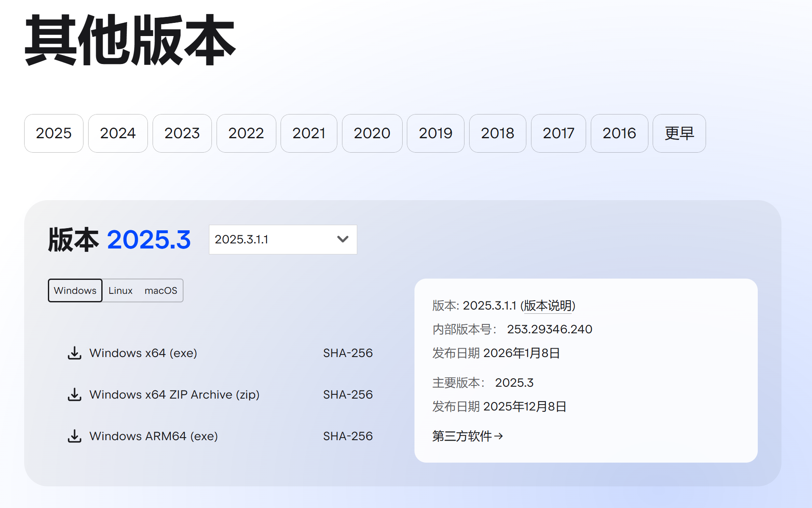
Task: Open the 2016 year tab
Action: 619,133
